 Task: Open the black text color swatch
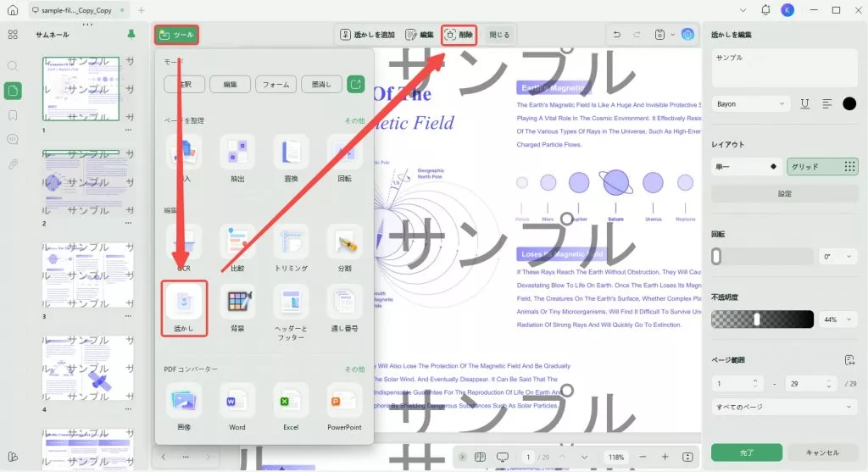[x=849, y=103]
